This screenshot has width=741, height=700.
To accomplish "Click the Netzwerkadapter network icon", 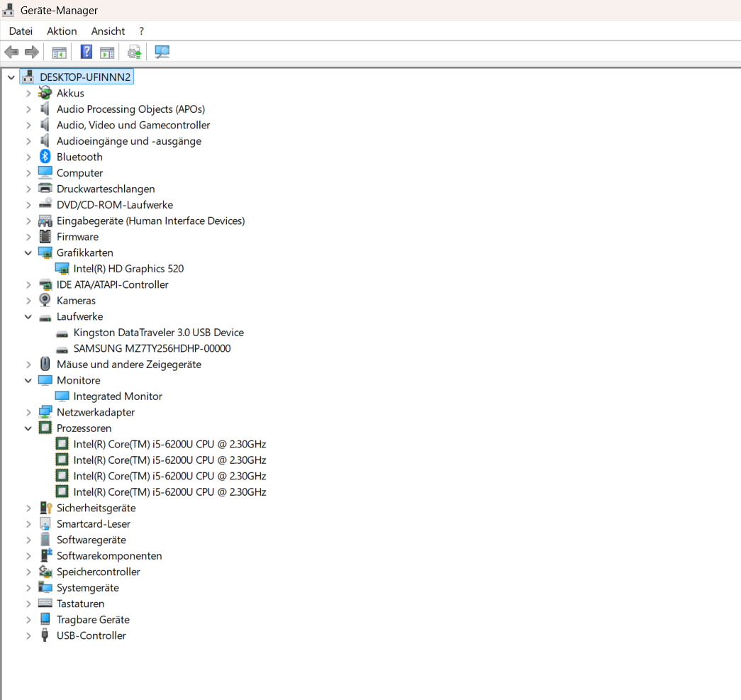I will [x=45, y=411].
